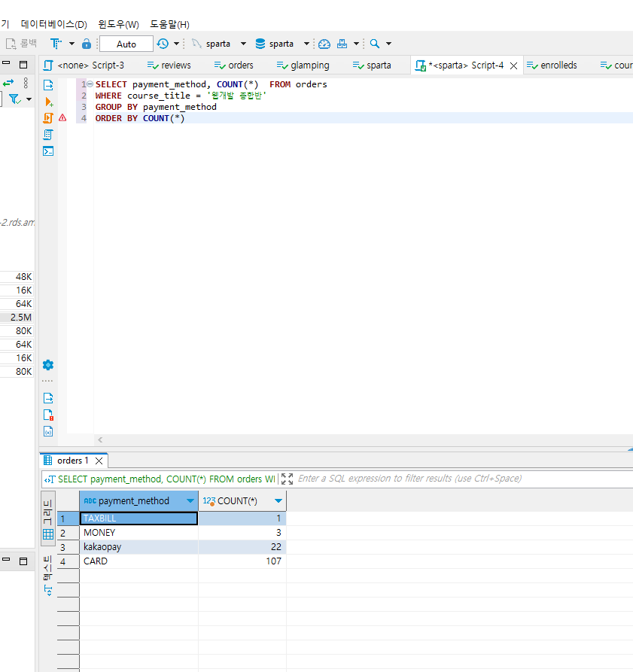
Task: Click the execute SQL statement icon
Action: [48, 85]
